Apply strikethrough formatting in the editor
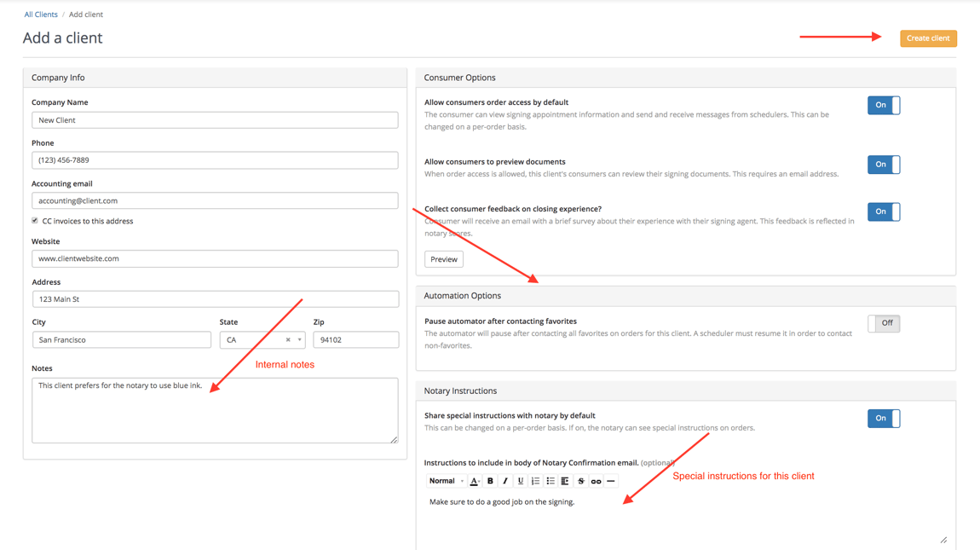Screen dimensions: 980x550 [581, 480]
